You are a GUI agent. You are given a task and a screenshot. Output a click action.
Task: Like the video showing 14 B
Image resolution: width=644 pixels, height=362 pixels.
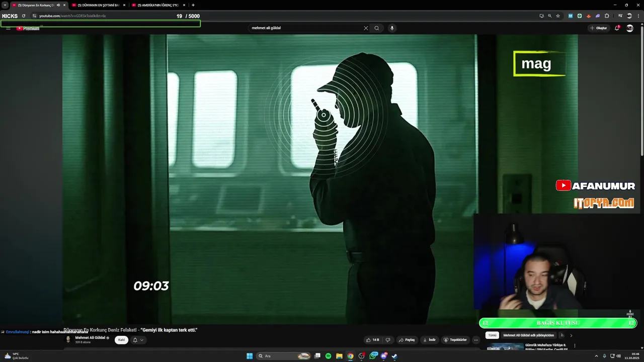373,340
